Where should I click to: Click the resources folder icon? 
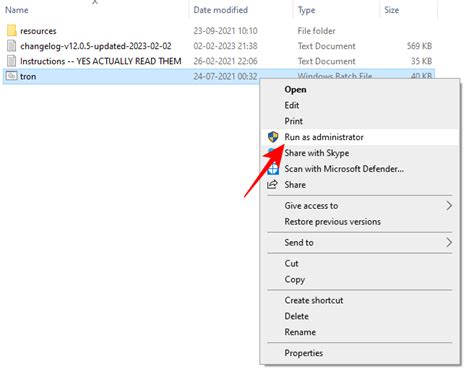coord(11,31)
